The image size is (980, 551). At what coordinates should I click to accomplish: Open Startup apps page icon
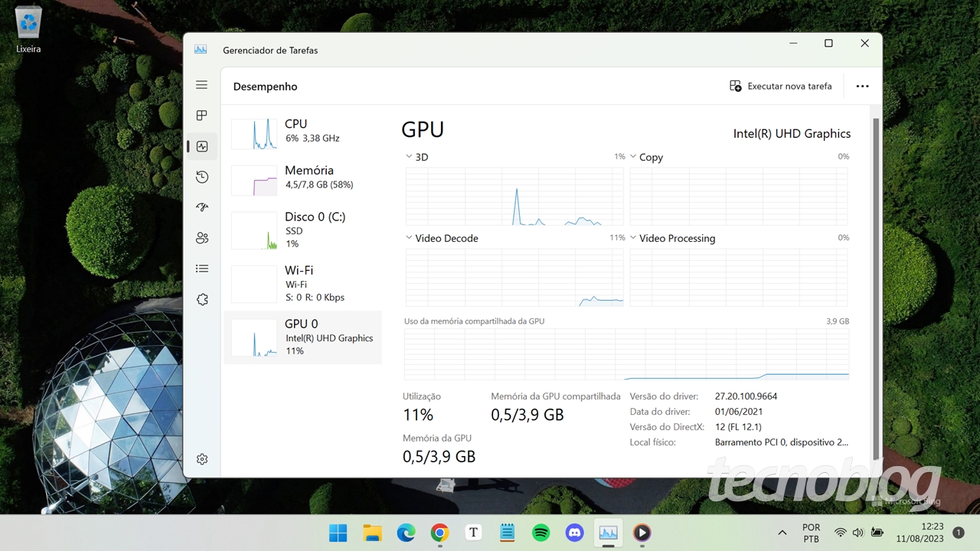[x=202, y=207]
